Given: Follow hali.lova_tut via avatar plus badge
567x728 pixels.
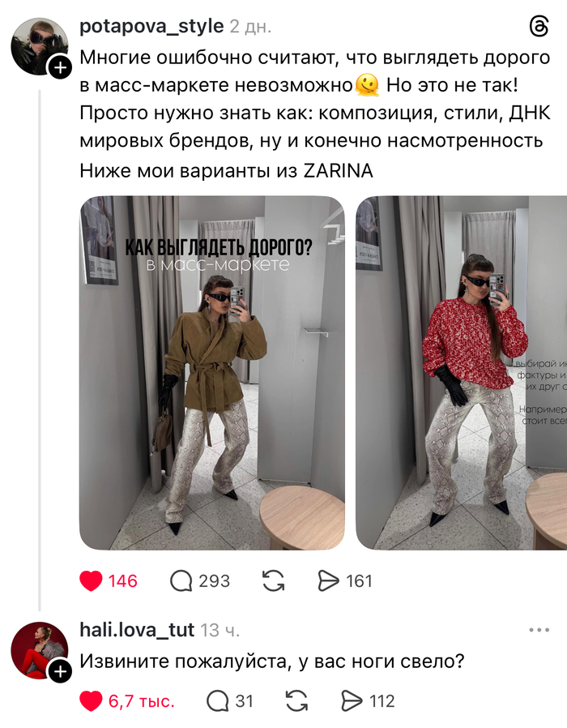Looking at the screenshot, I should click(60, 671).
